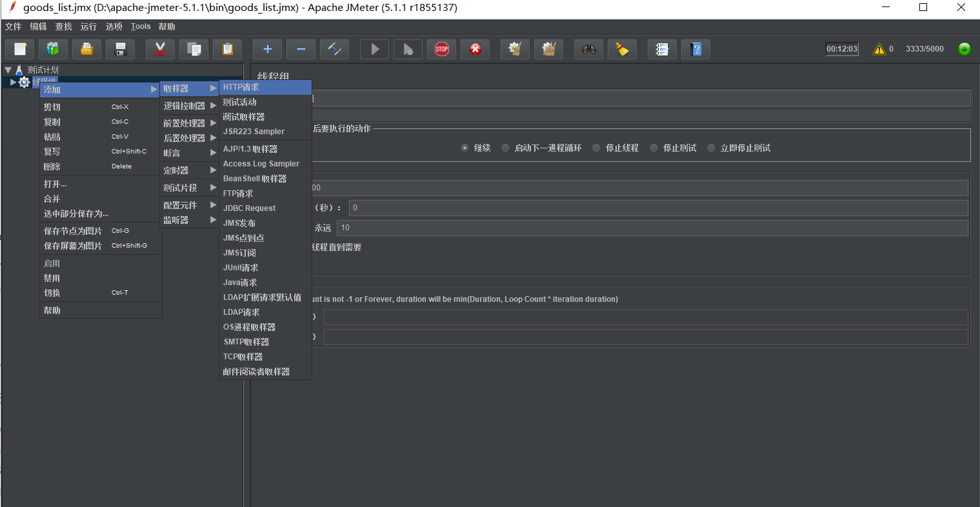Click the 3333/5000 thread count display
This screenshot has width=980, height=507.
pyautogui.click(x=925, y=49)
